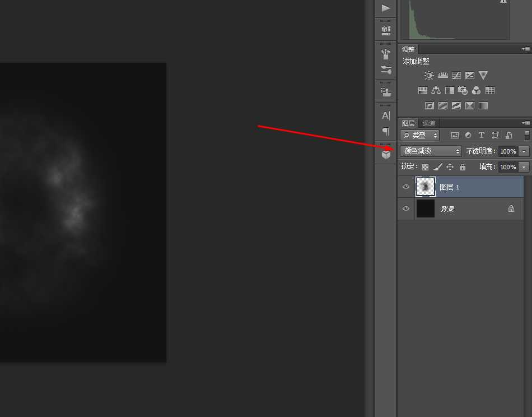Open the layer filter 类型 dropdown
The width and height of the screenshot is (532, 417).
point(419,135)
